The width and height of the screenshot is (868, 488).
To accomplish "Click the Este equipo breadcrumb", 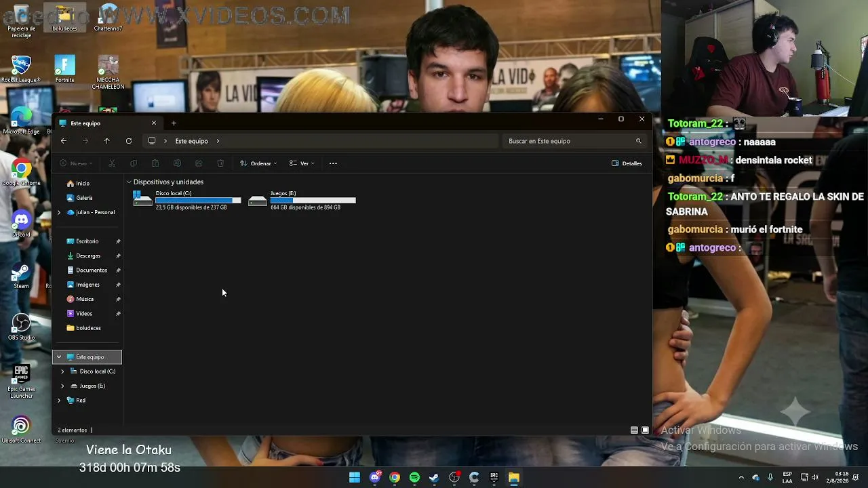I will (191, 141).
